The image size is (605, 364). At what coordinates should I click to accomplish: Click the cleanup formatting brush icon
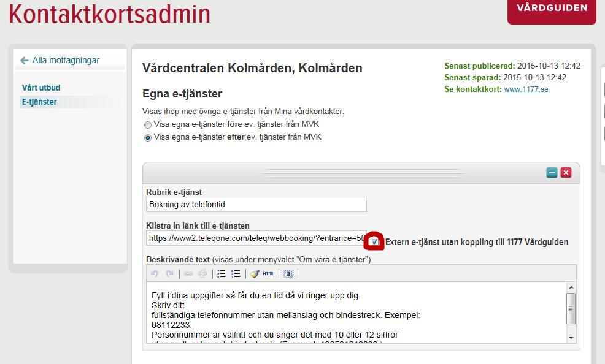(x=254, y=273)
